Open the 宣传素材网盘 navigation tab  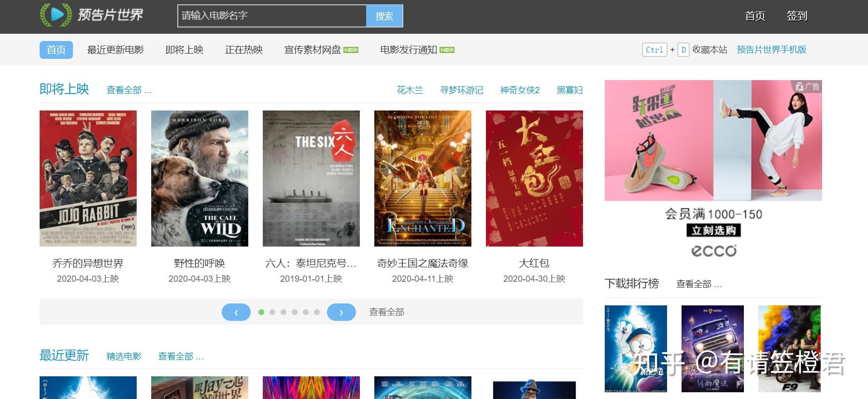[x=313, y=50]
